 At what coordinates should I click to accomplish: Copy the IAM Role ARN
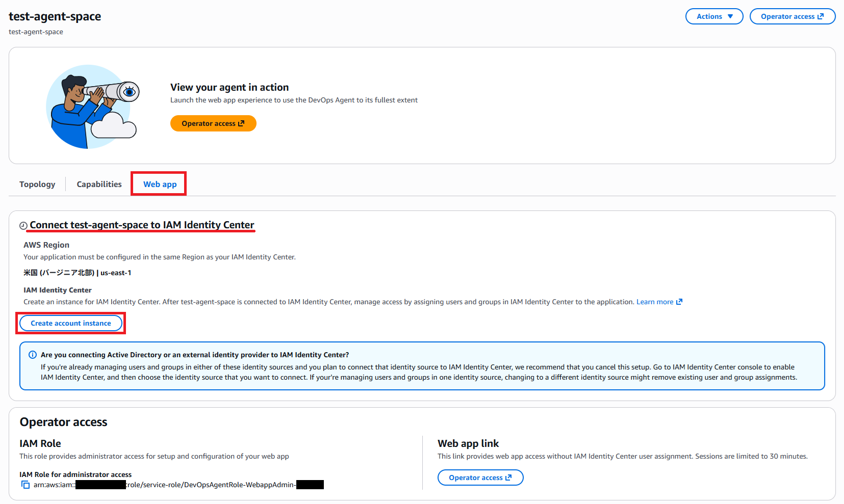point(25,485)
